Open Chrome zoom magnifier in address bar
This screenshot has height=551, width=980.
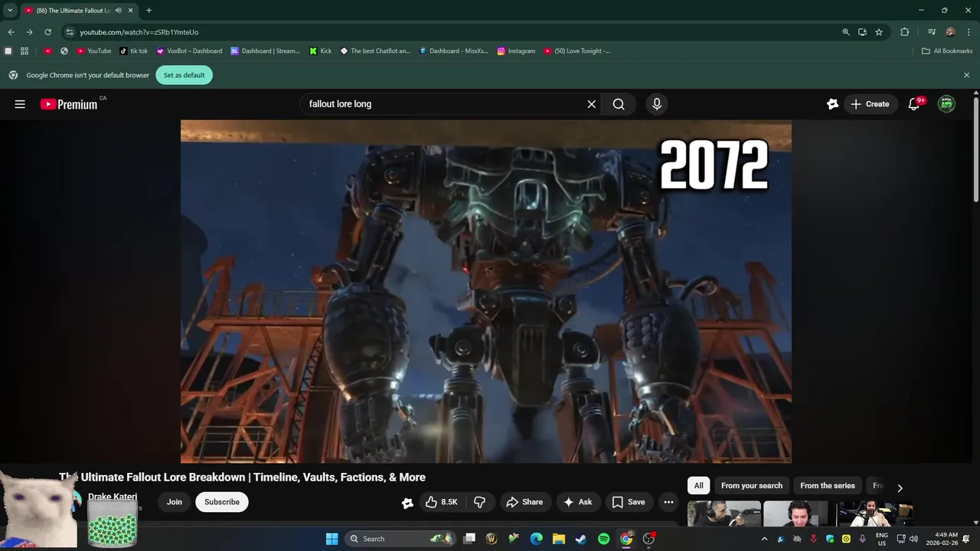tap(846, 32)
